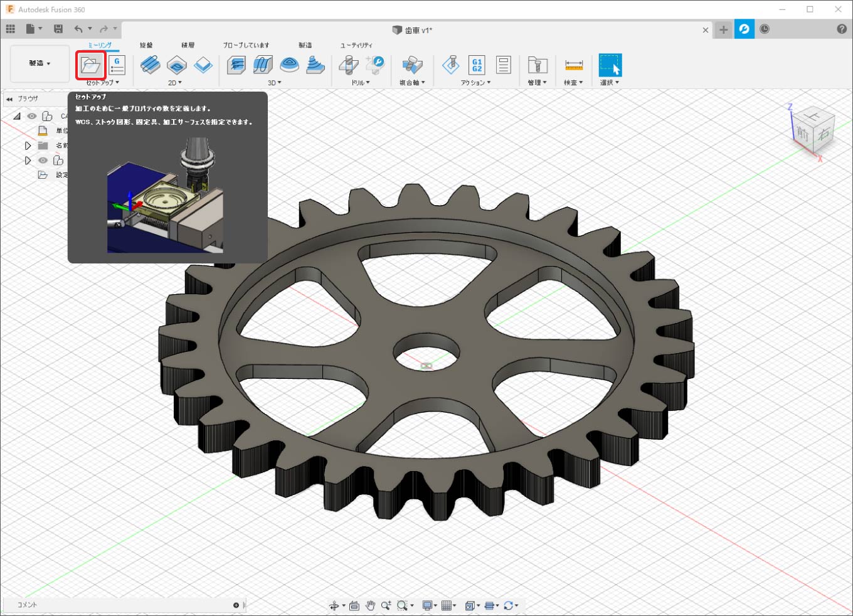The height and width of the screenshot is (616, 853).
Task: Choose the 2D Pocket toolpath icon
Action: pos(177,65)
